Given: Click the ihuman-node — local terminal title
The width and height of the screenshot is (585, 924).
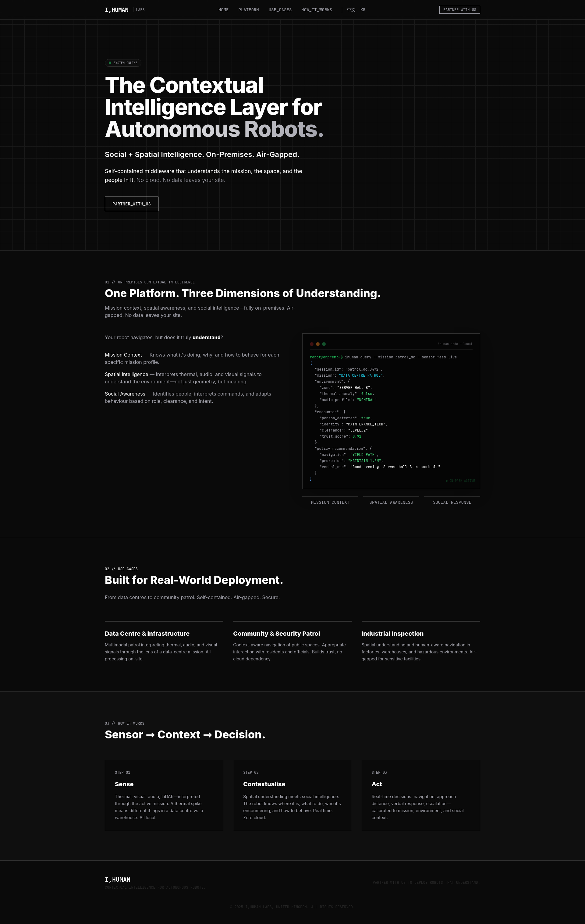Looking at the screenshot, I should pyautogui.click(x=455, y=344).
